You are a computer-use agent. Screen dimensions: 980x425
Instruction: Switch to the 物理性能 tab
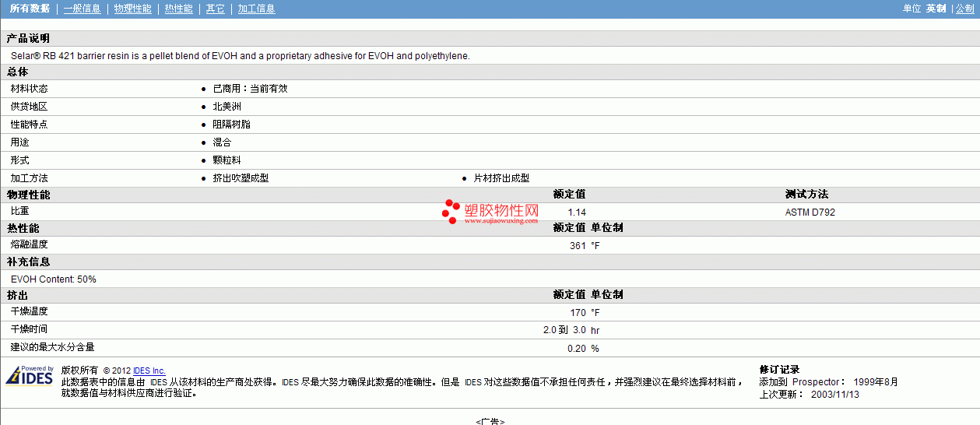pyautogui.click(x=132, y=9)
